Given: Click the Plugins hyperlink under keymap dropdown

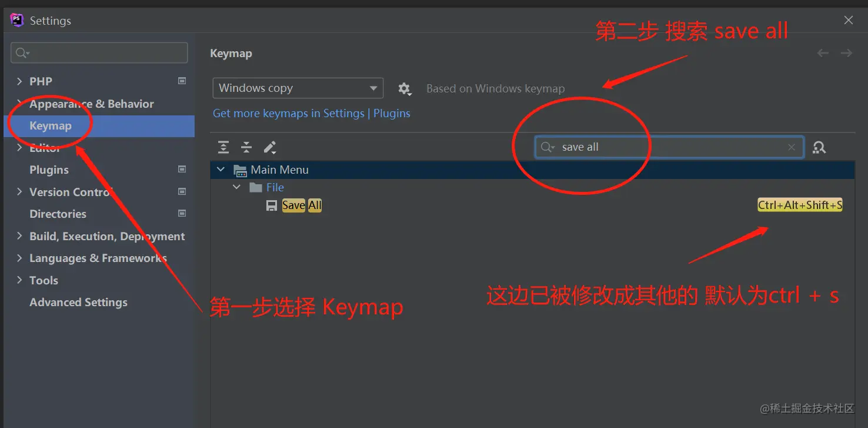Looking at the screenshot, I should pos(392,113).
